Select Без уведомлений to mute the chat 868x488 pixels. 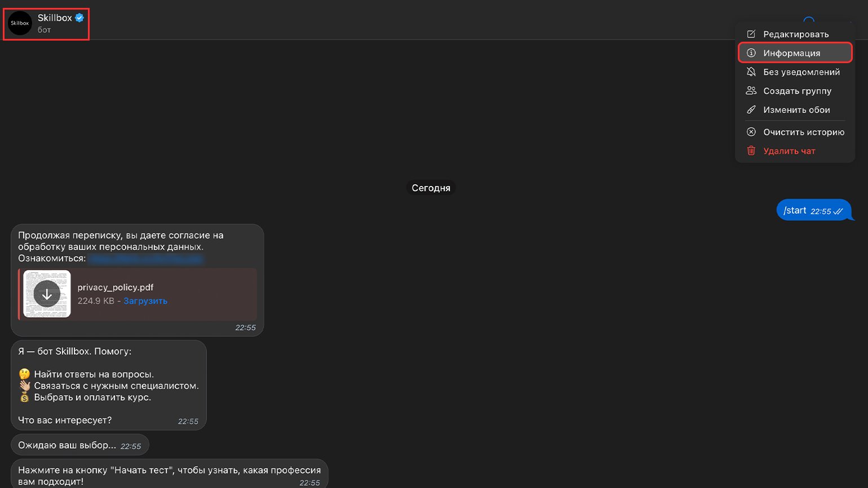point(795,72)
